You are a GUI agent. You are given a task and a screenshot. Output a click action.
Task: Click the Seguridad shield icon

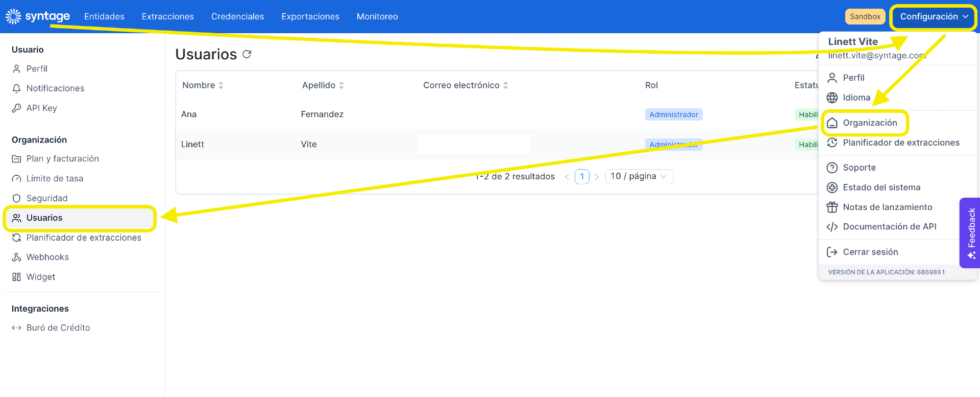tap(16, 198)
